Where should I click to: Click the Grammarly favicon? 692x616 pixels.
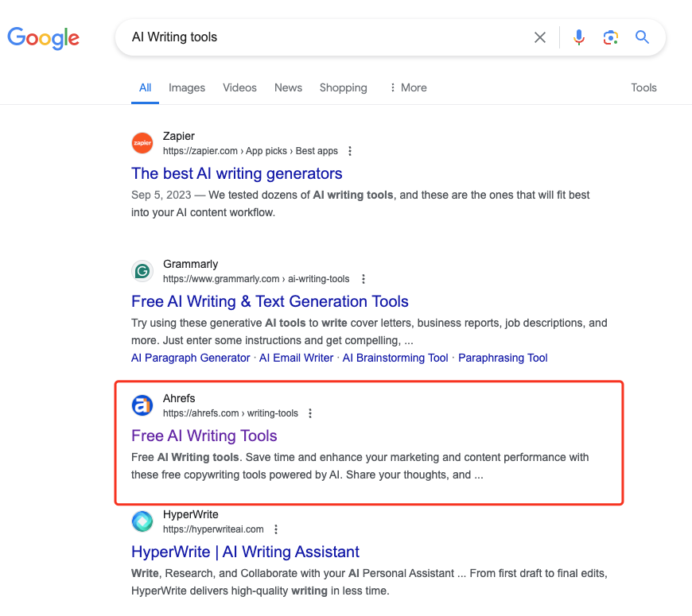pyautogui.click(x=142, y=271)
